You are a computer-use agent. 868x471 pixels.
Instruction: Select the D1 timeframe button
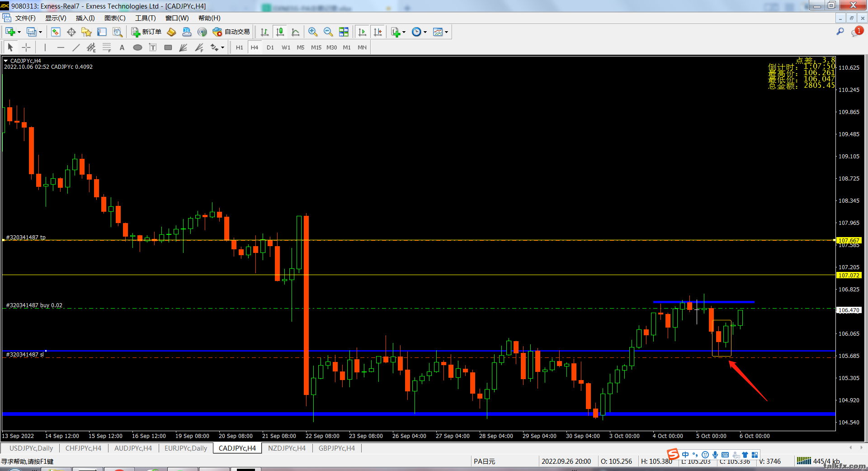click(x=270, y=47)
